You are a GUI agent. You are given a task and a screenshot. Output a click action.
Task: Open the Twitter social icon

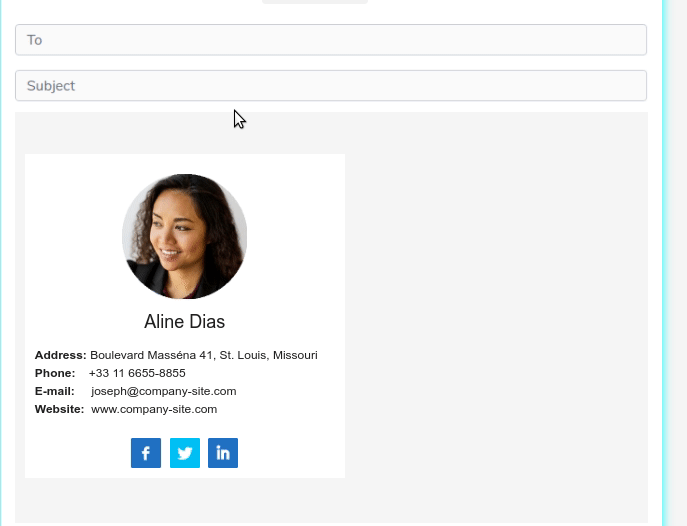(x=185, y=453)
